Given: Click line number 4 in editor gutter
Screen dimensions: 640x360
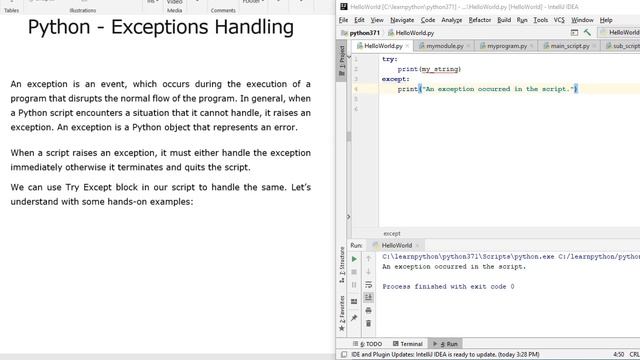Looking at the screenshot, I should pos(356,89).
